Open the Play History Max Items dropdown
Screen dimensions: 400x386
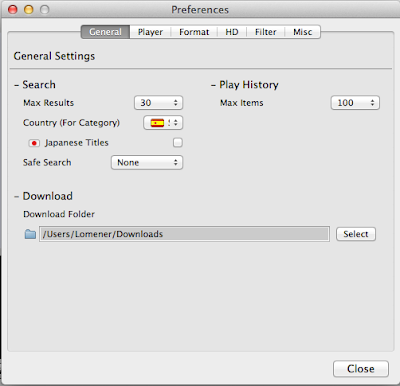355,103
